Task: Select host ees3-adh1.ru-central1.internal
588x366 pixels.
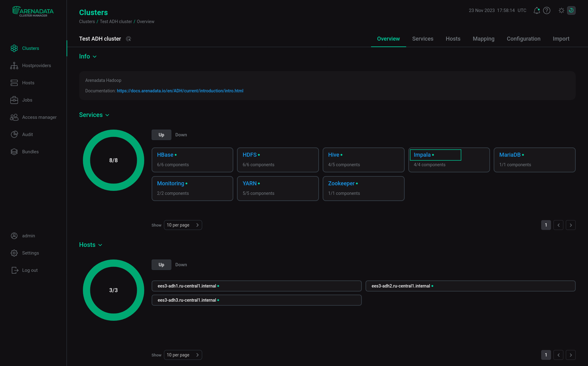Action: (x=256, y=286)
